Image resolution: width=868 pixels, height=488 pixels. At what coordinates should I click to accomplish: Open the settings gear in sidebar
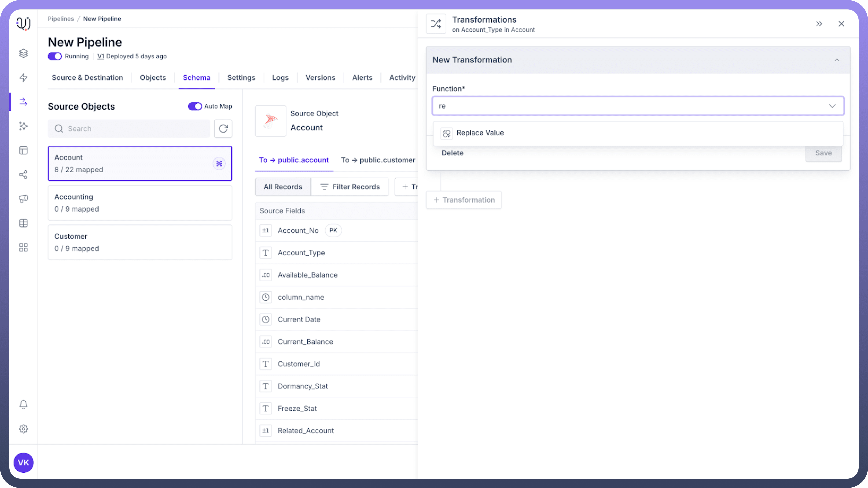tap(23, 429)
